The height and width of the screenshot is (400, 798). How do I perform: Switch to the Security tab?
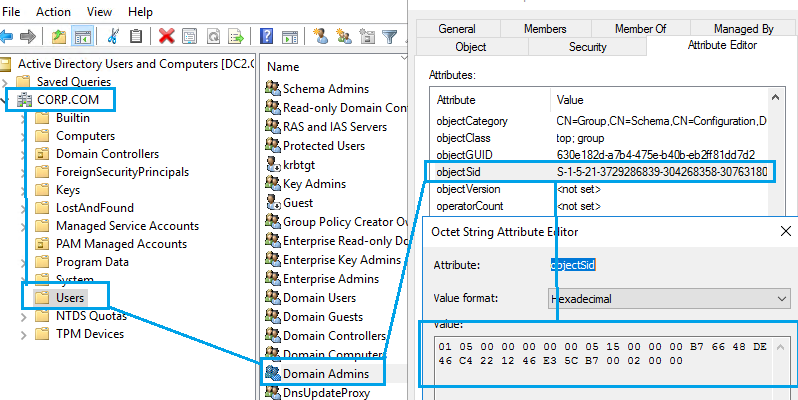(x=587, y=47)
